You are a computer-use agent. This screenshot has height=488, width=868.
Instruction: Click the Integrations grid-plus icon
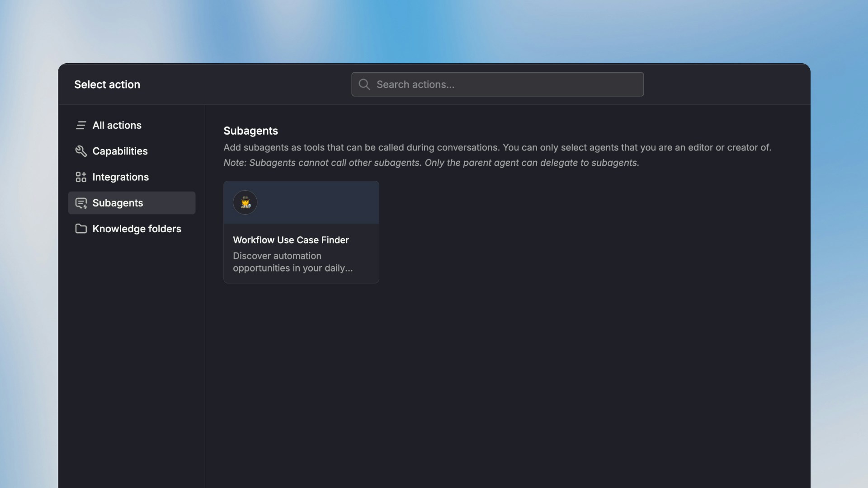coord(81,177)
